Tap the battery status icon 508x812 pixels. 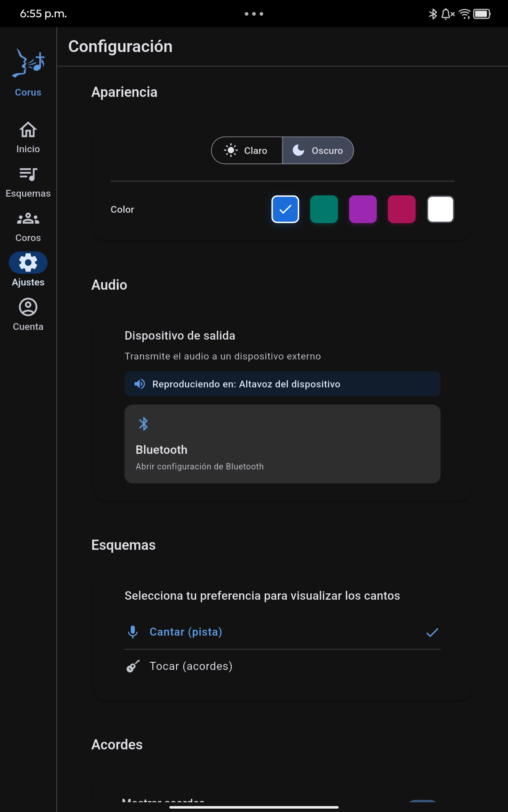click(482, 14)
